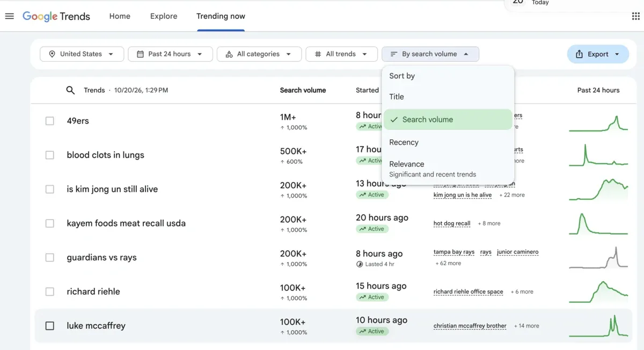Expand the All trends dropdown
644x350 pixels.
(341, 54)
